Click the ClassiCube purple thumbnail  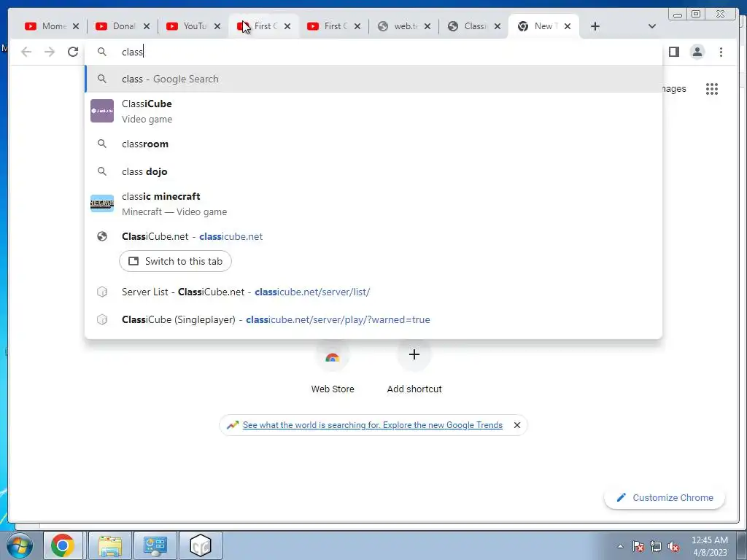[102, 111]
